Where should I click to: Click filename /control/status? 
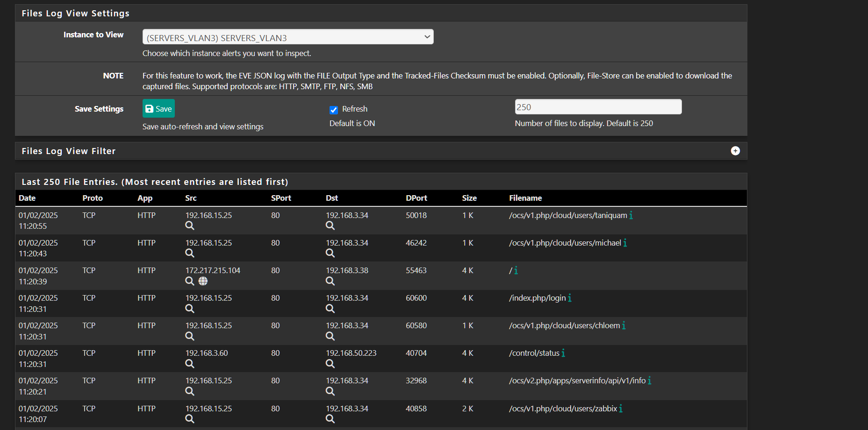(x=534, y=353)
